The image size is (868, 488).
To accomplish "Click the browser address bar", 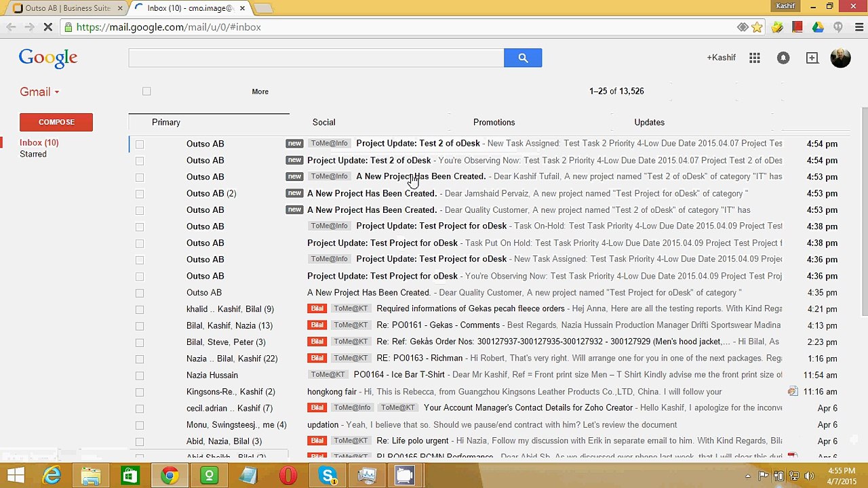I will click(x=399, y=27).
